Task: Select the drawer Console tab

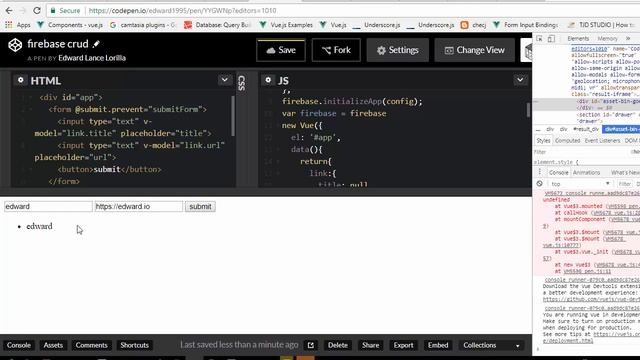Action: click(558, 173)
